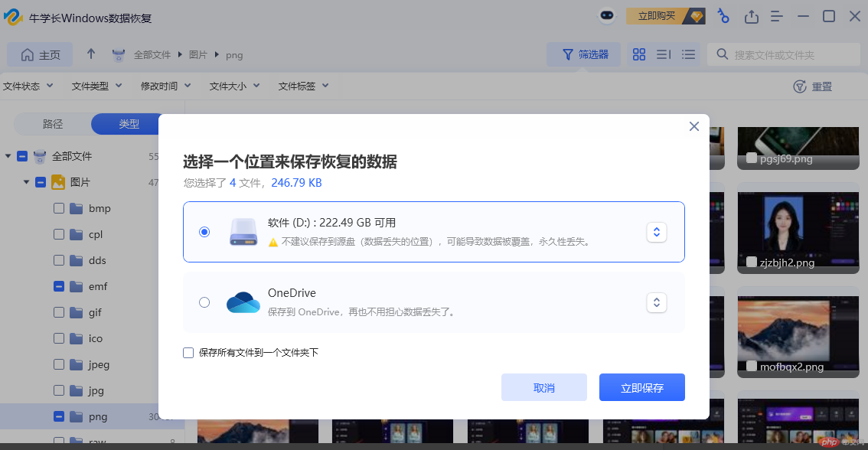Click the share export icon in title bar

(751, 17)
